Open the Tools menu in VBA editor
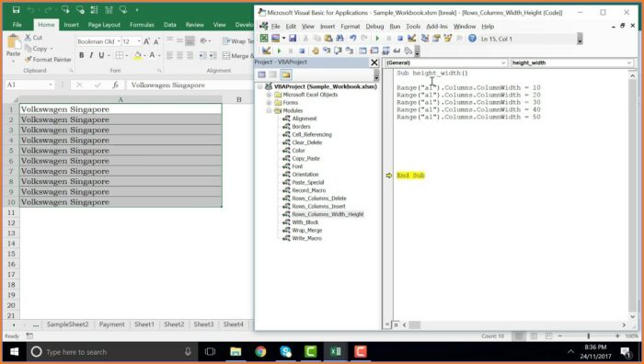This screenshot has height=364, width=644. pos(413,27)
